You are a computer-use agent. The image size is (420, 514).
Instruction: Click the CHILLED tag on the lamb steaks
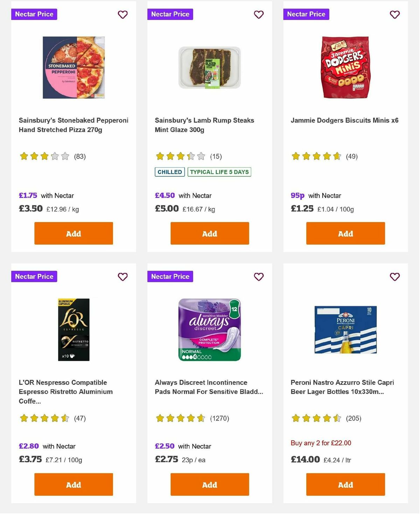click(169, 172)
